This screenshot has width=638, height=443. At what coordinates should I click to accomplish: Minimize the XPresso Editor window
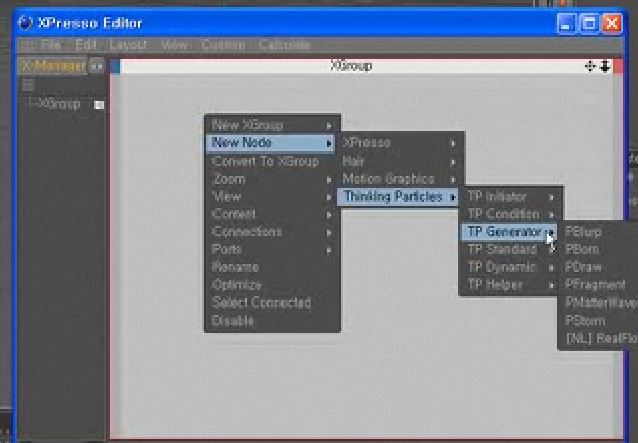coord(566,23)
